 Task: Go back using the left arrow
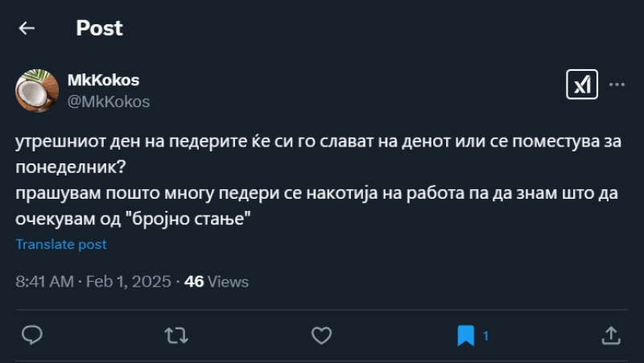click(x=27, y=28)
